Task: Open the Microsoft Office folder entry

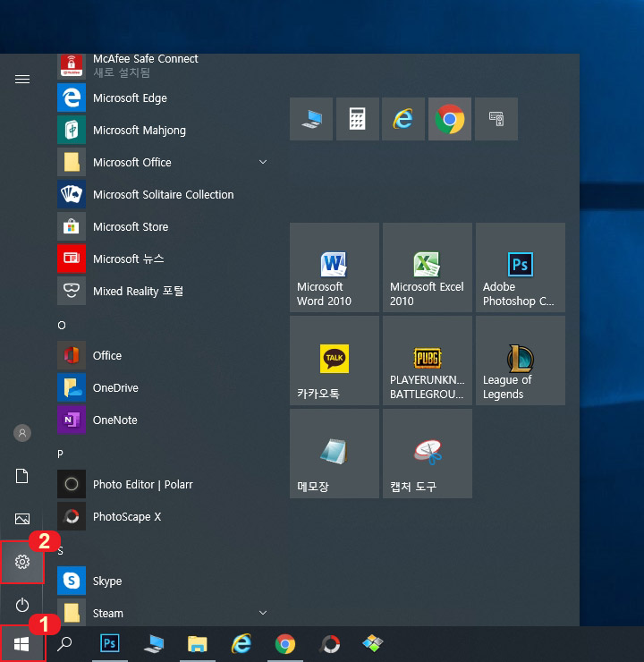Action: (164, 162)
